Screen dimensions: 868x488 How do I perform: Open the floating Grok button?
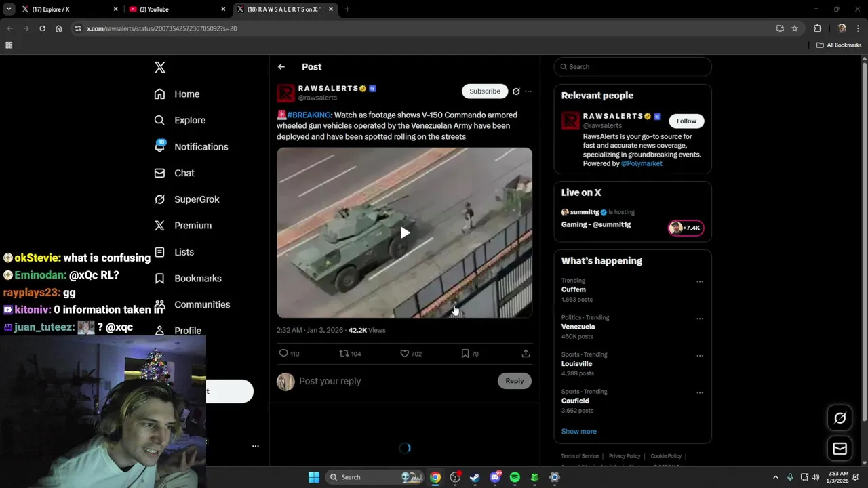(x=840, y=418)
